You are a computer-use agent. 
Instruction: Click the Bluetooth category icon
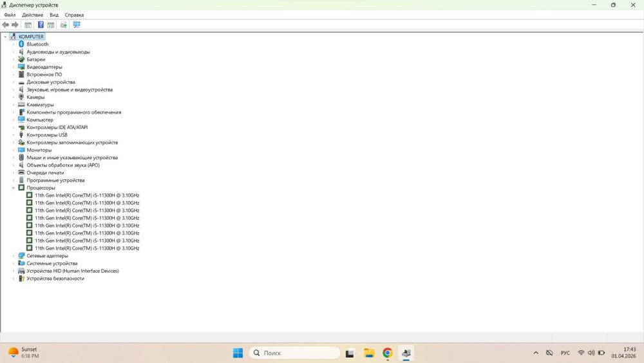pyautogui.click(x=21, y=44)
